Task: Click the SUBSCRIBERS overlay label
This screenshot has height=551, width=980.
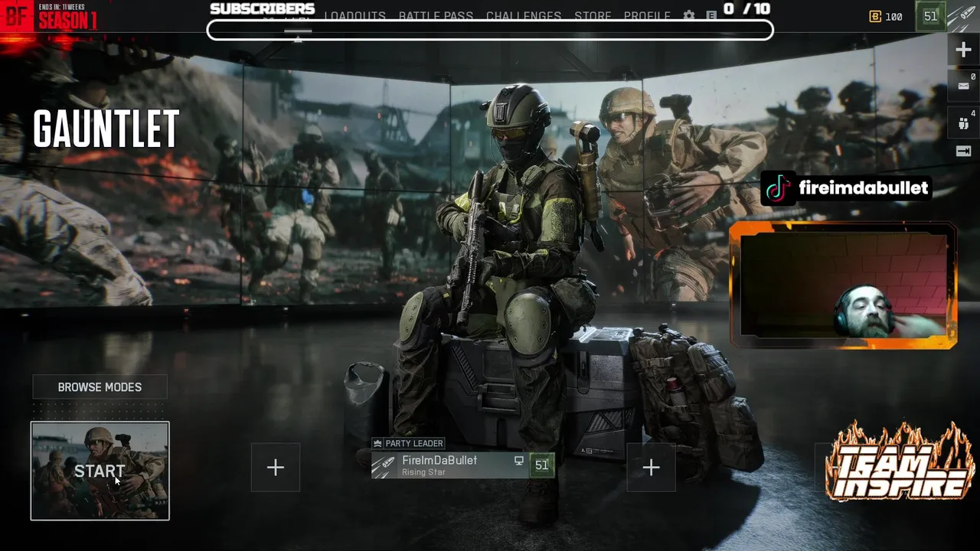Action: (x=263, y=8)
